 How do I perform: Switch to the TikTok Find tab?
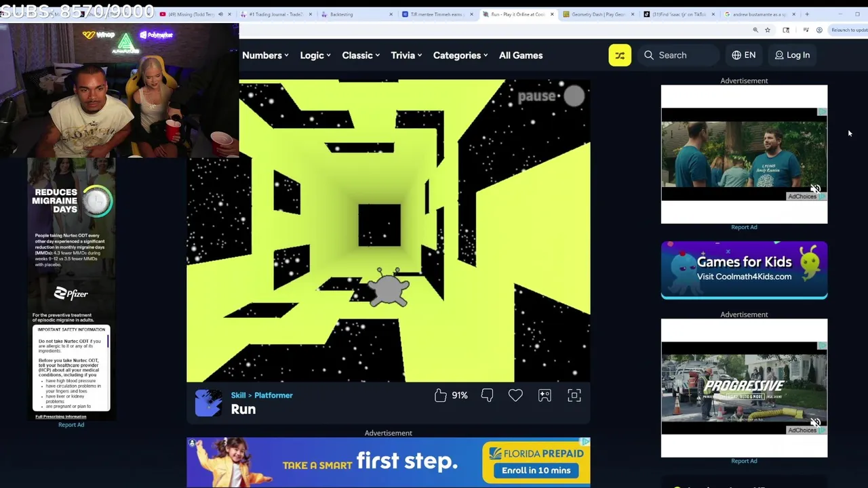(x=679, y=14)
